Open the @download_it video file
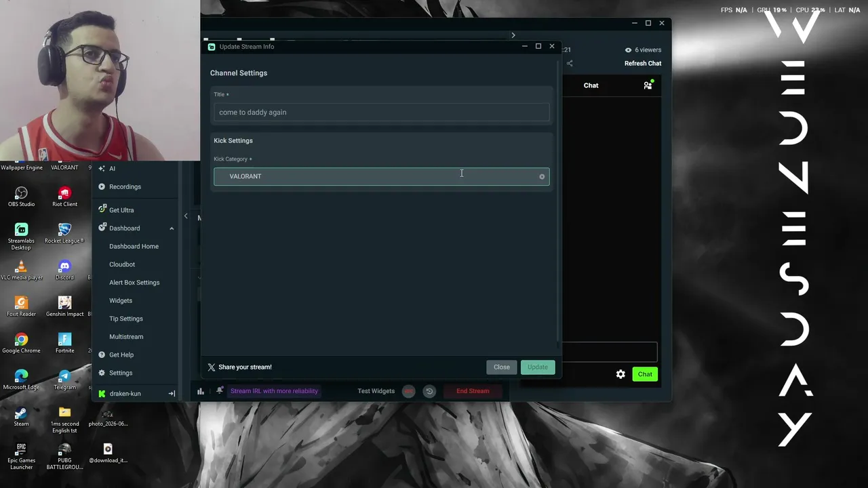The image size is (868, 488). (108, 453)
